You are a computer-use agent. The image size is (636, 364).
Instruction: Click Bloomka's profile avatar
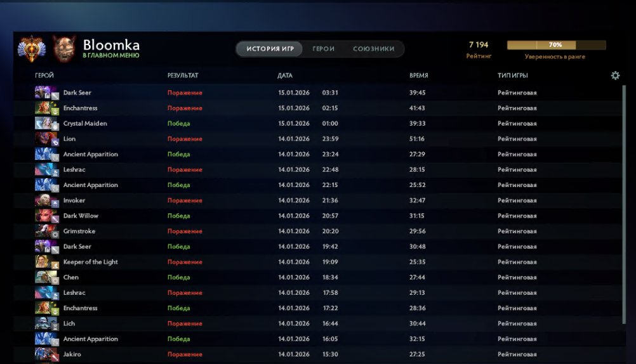[64, 49]
